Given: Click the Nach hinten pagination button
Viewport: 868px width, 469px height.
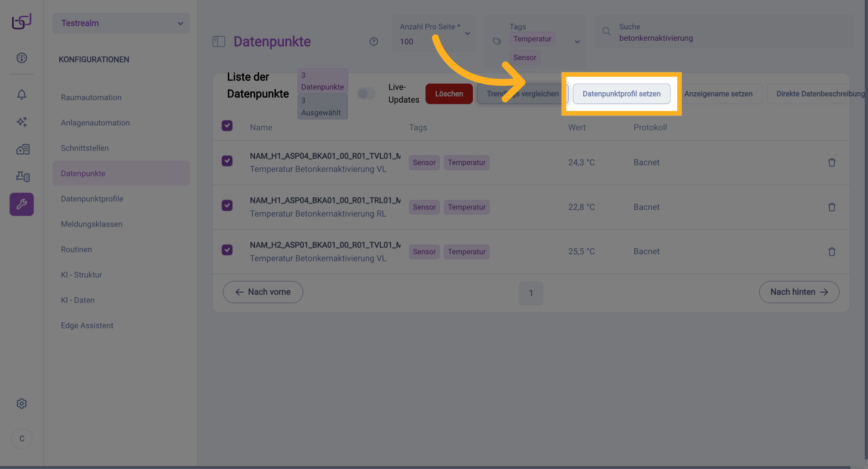Looking at the screenshot, I should (798, 292).
